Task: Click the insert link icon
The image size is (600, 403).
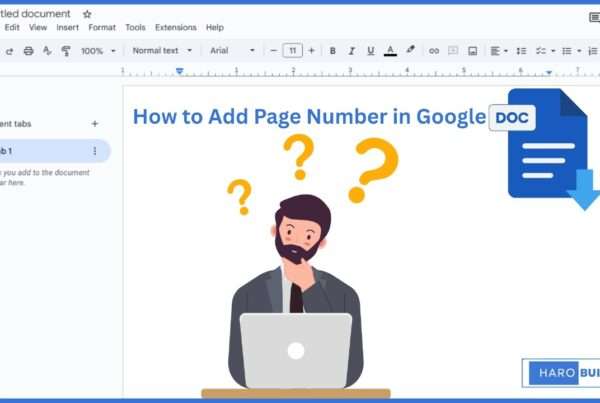Action: (x=434, y=51)
